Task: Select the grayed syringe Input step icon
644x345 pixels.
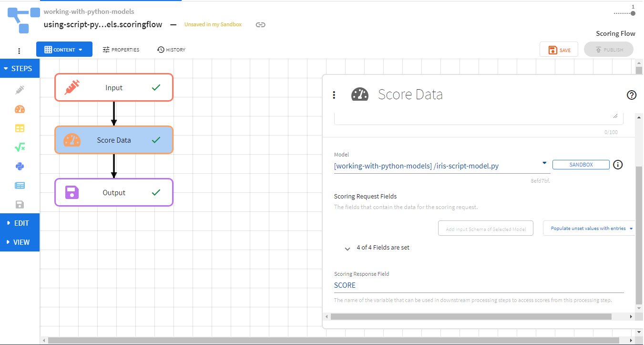Action: tap(20, 90)
